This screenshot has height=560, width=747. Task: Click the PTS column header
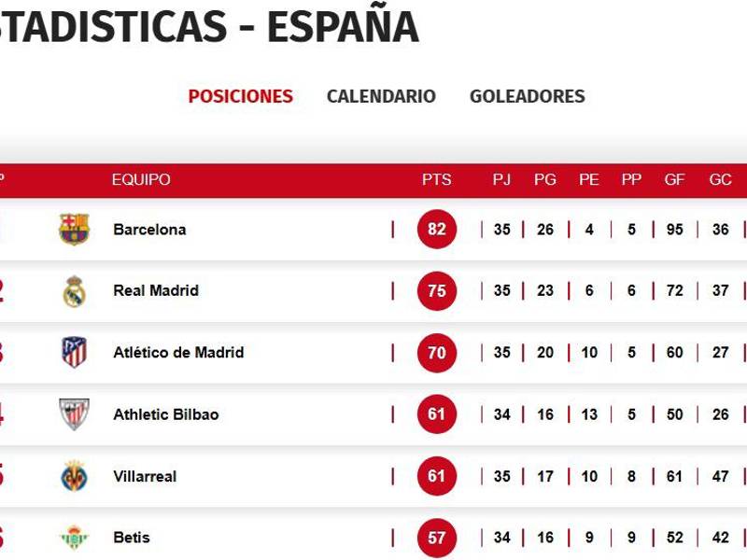click(436, 180)
